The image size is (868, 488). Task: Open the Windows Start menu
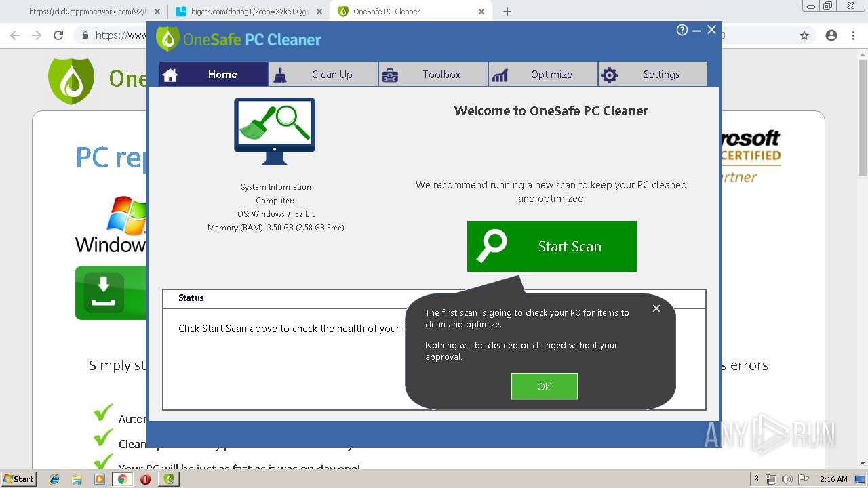[x=18, y=479]
